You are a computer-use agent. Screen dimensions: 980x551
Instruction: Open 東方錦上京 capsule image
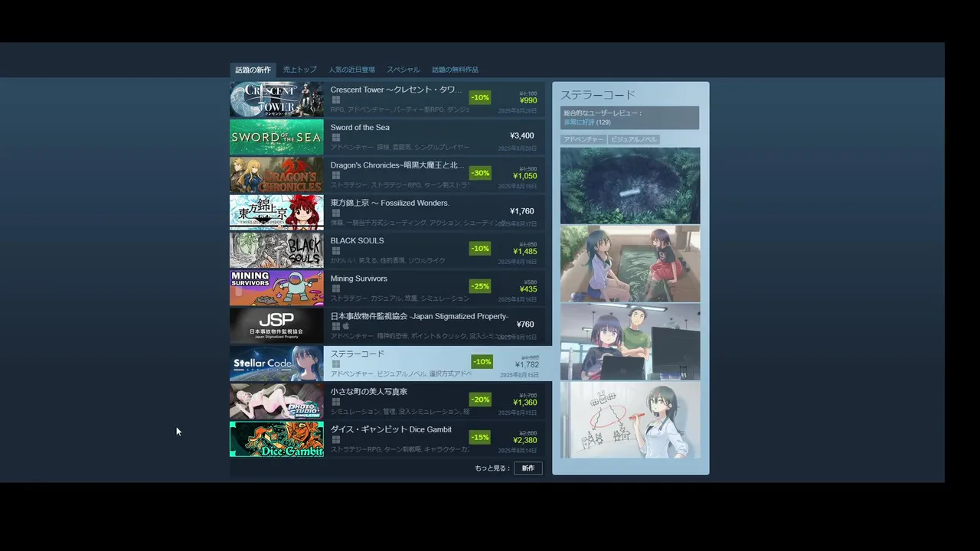point(276,212)
